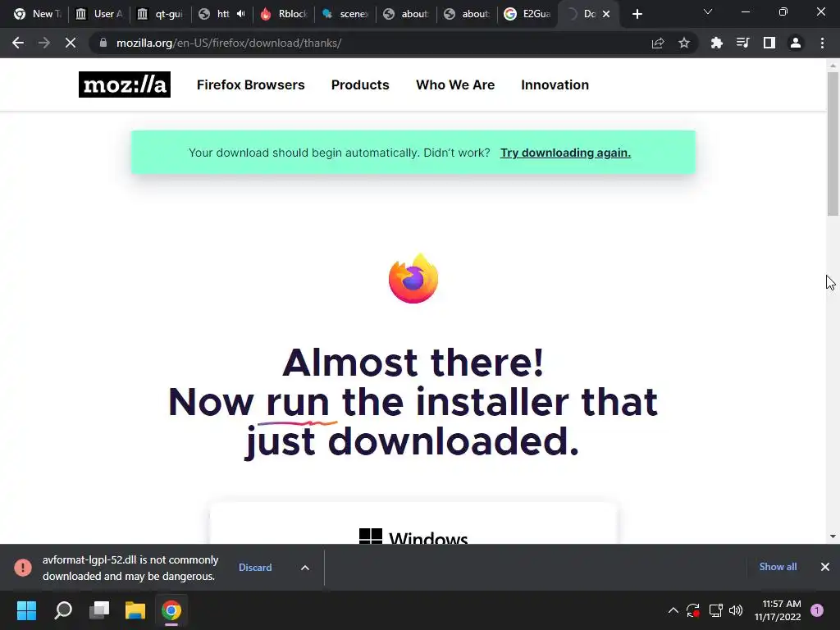840x630 pixels.
Task: Switch to the E2Gua Google tab
Action: (528, 14)
